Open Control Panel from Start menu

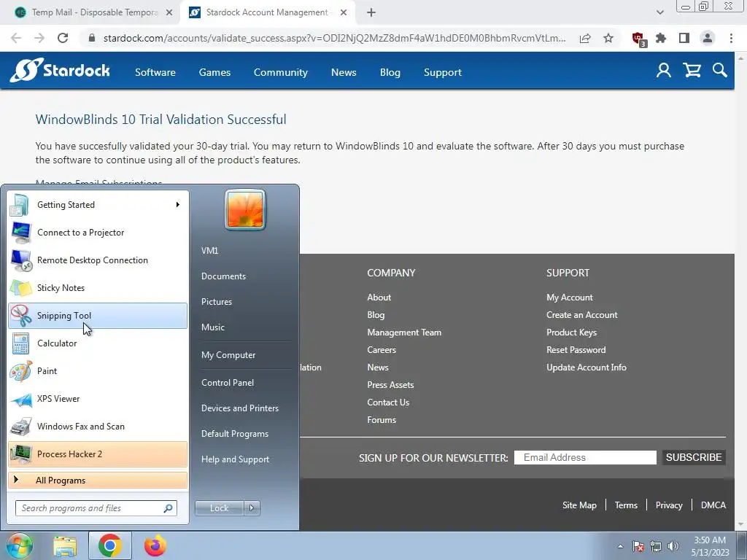pyautogui.click(x=228, y=383)
